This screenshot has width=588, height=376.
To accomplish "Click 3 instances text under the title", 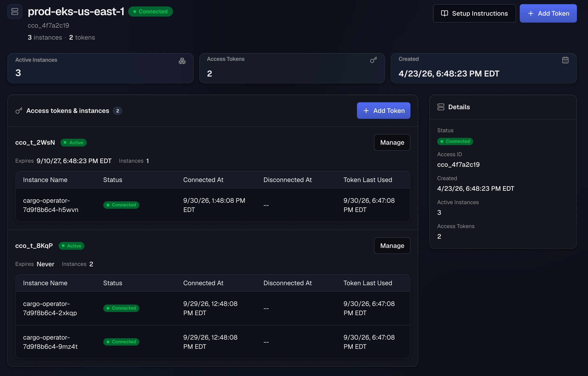I will (45, 37).
